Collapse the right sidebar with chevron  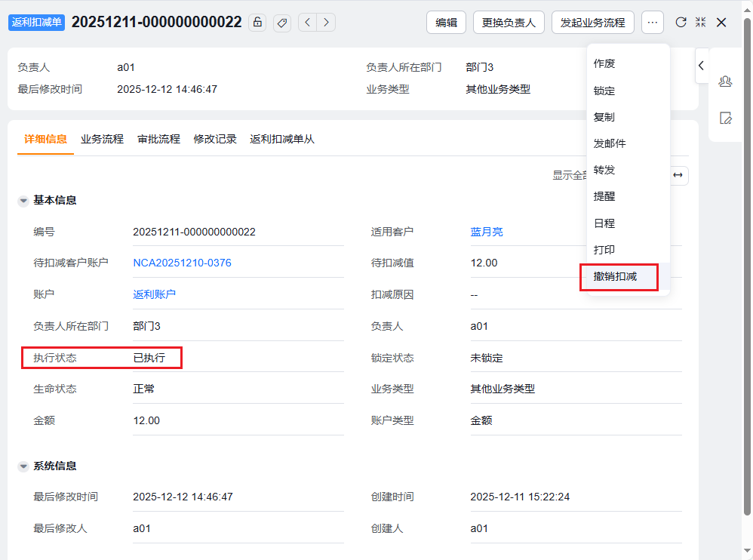tap(701, 66)
